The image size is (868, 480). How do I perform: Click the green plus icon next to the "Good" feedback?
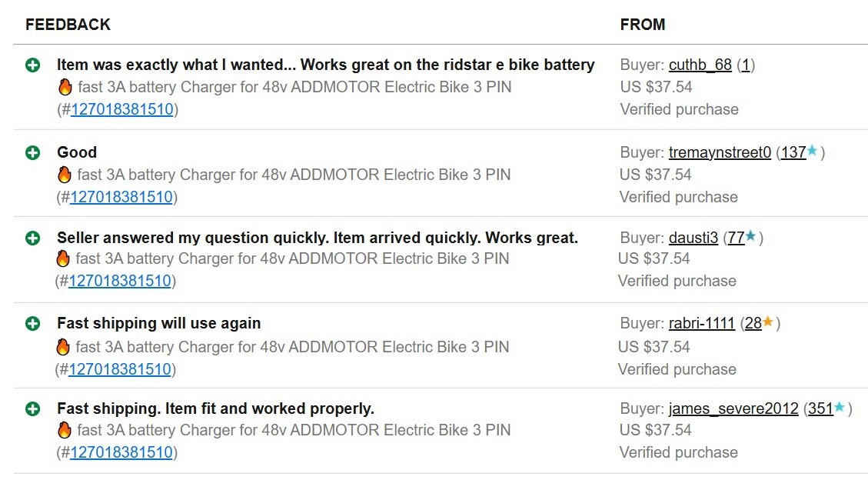point(32,153)
